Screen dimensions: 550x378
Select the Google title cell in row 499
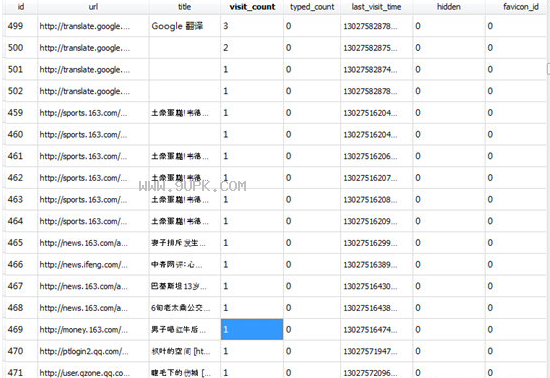[x=185, y=26]
